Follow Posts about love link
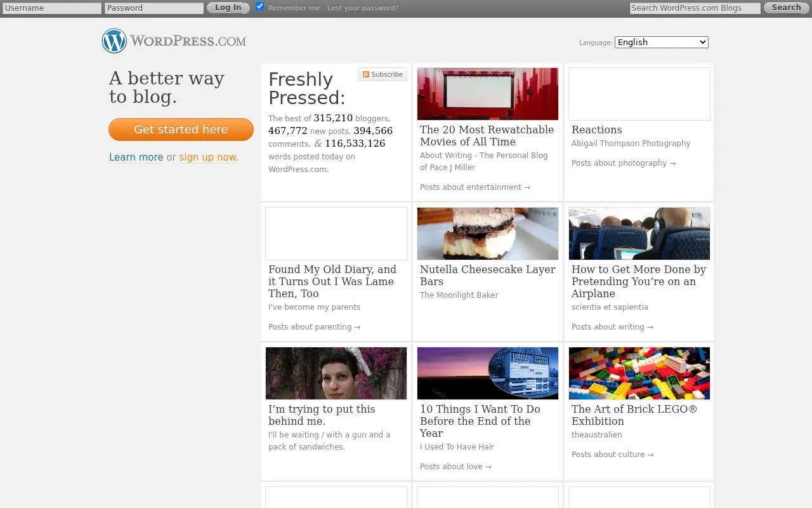 coord(455,467)
